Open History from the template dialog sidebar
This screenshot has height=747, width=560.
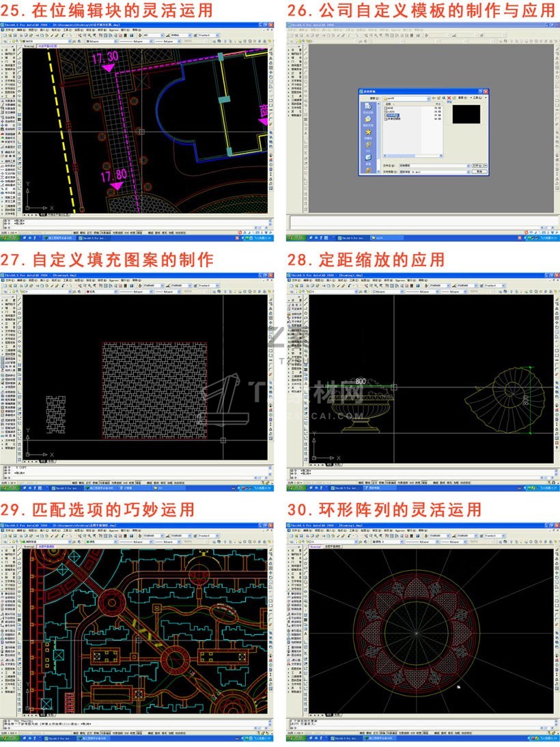(368, 107)
